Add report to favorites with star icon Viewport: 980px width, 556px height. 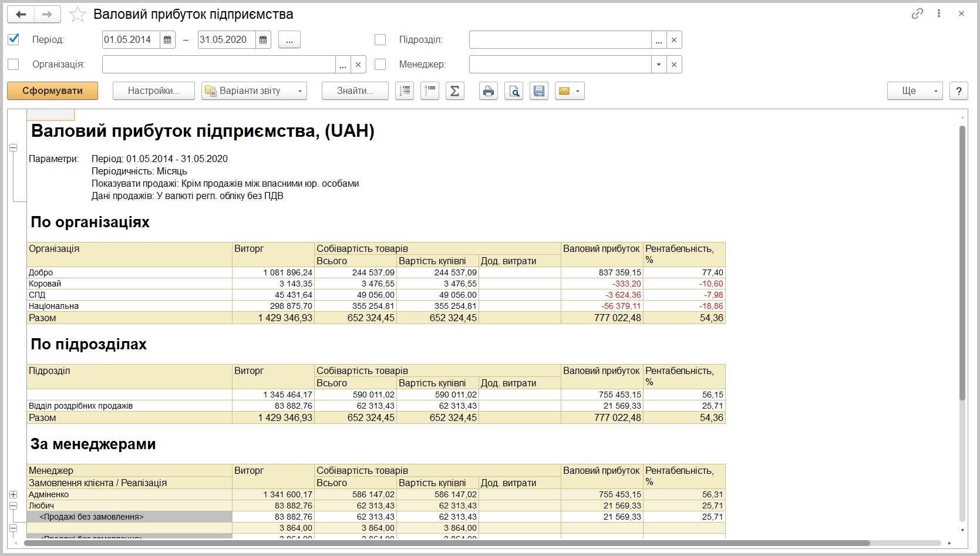[x=78, y=15]
